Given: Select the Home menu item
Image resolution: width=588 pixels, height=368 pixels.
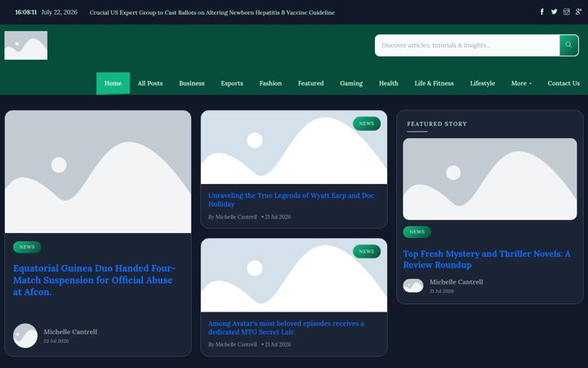Looking at the screenshot, I should 113,83.
